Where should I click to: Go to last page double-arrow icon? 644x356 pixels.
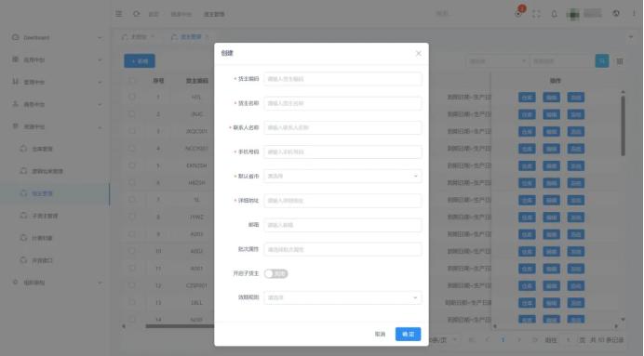[x=534, y=340]
